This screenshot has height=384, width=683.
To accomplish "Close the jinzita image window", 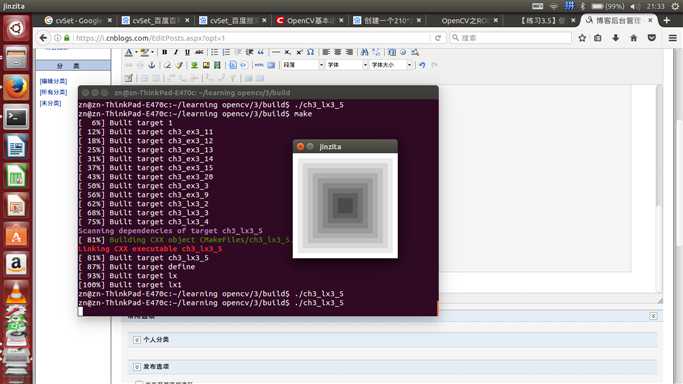I will click(300, 146).
